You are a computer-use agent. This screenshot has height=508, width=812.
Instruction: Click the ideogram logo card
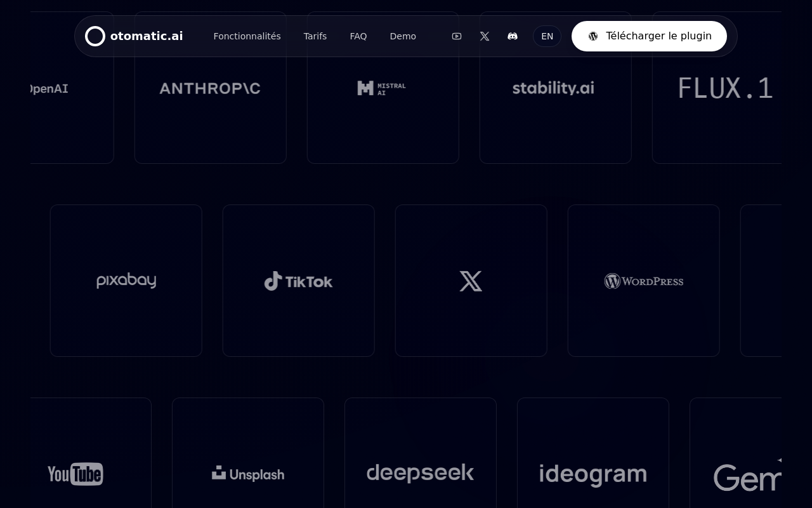[593, 453]
